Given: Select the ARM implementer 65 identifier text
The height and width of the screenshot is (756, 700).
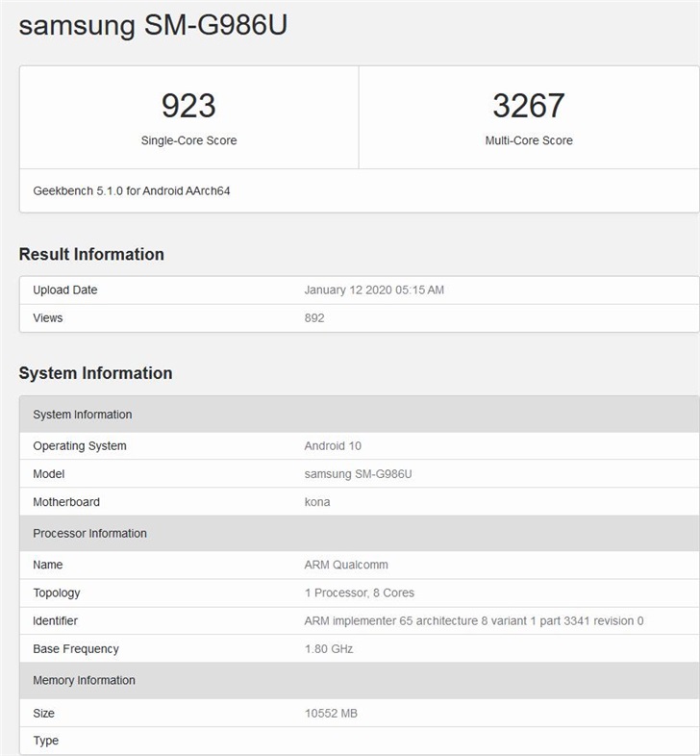Looking at the screenshot, I should click(474, 620).
